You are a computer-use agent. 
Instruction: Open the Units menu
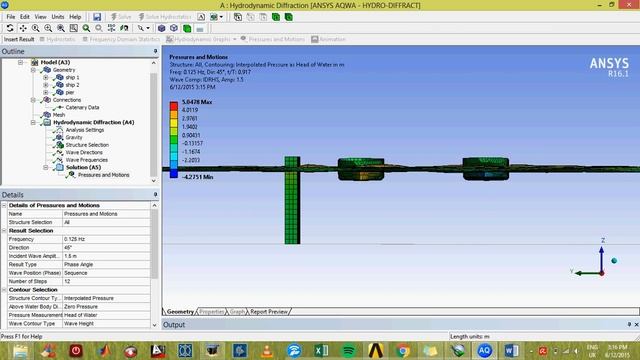[58, 17]
